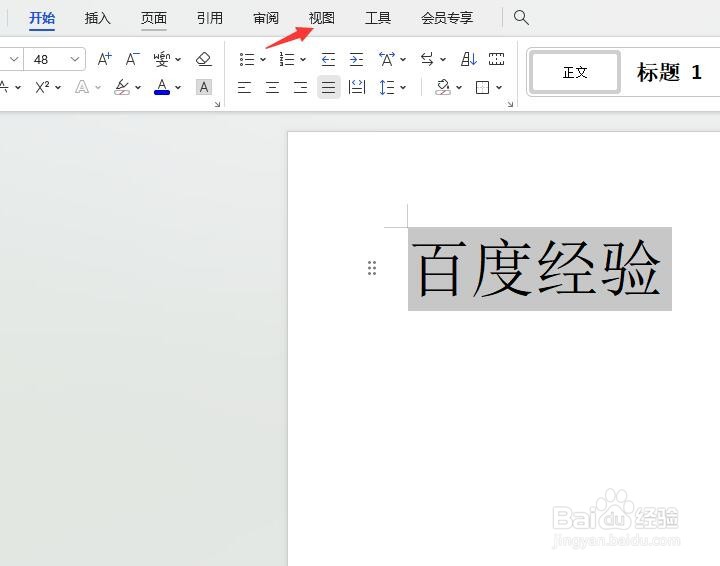This screenshot has width=720, height=566.
Task: Toggle align right
Action: click(x=300, y=87)
